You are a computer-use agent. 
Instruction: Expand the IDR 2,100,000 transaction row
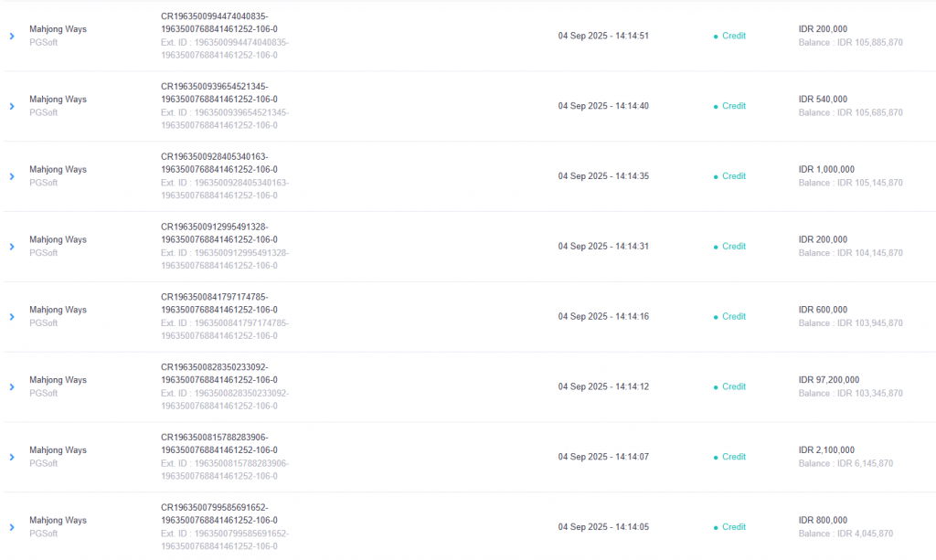[x=12, y=457]
